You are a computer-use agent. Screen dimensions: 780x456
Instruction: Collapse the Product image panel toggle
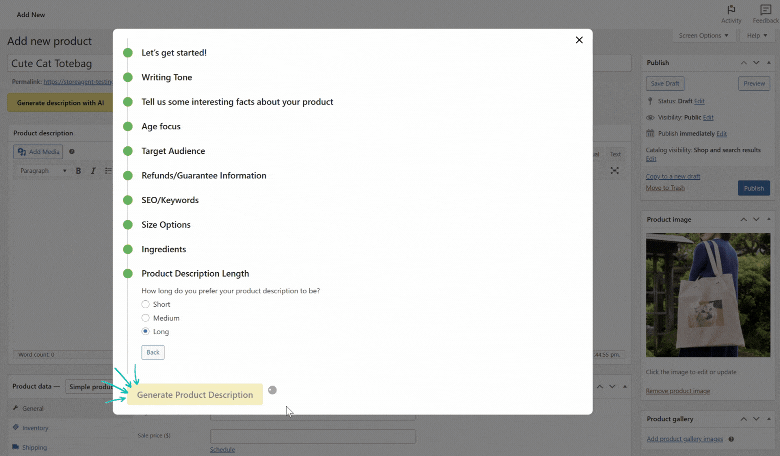(x=769, y=219)
